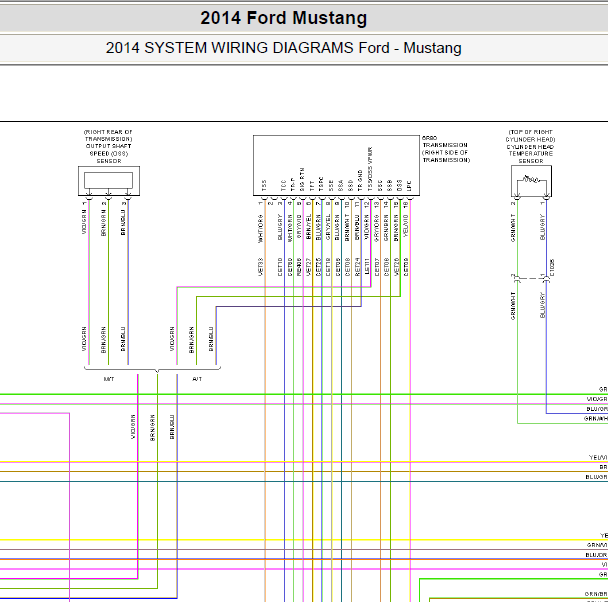Click the "WHT/ORG" wire label at transmission pin 1
Screen dimensions: 608x602
(261, 229)
